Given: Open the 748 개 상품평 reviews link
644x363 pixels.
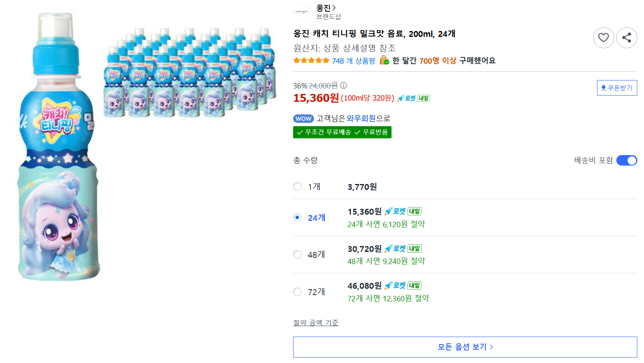Looking at the screenshot, I should click(x=353, y=61).
